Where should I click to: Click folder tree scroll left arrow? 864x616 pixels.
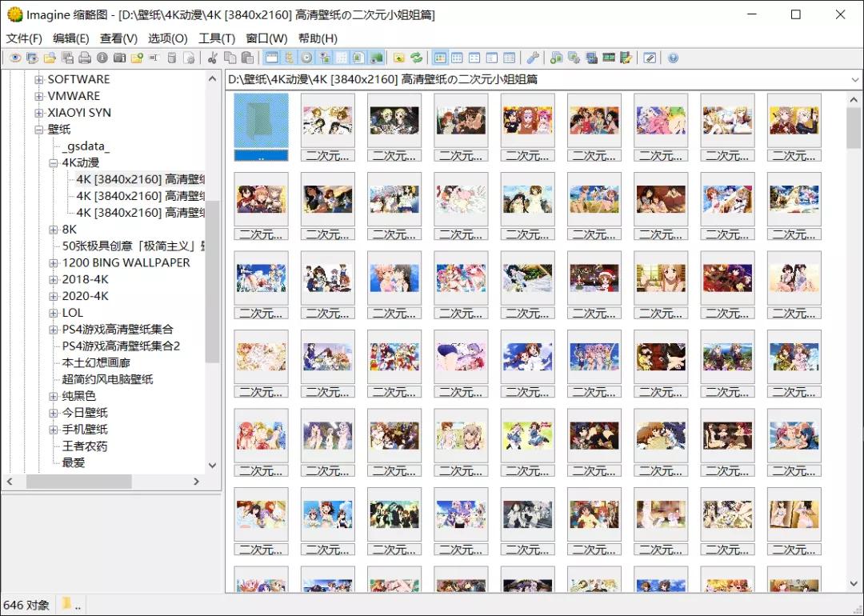10,481
